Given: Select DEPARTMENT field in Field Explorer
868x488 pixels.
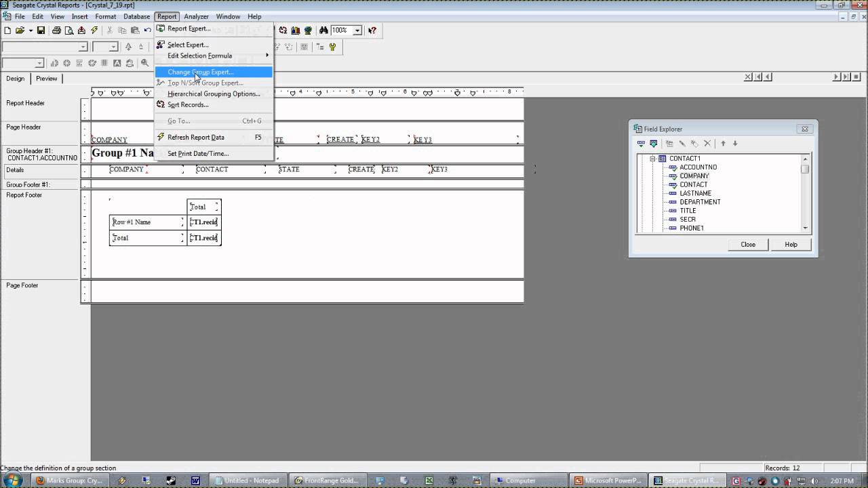Looking at the screenshot, I should click(x=700, y=202).
